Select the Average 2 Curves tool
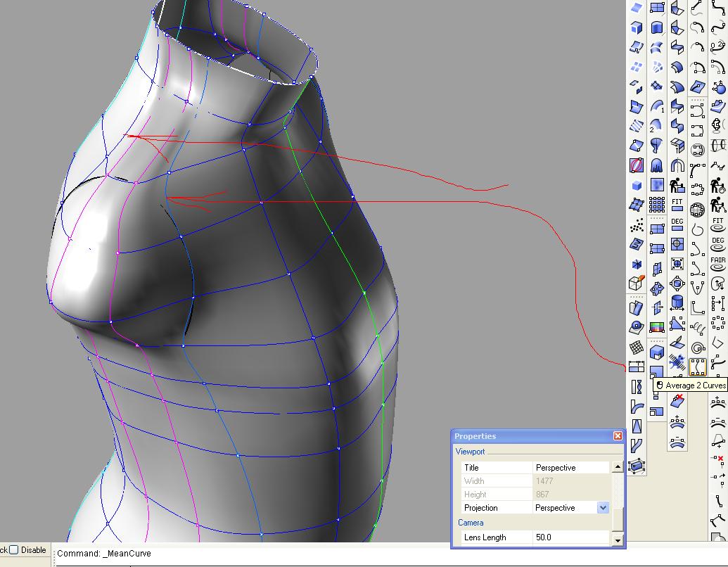The width and height of the screenshot is (728, 567). pyautogui.click(x=697, y=367)
